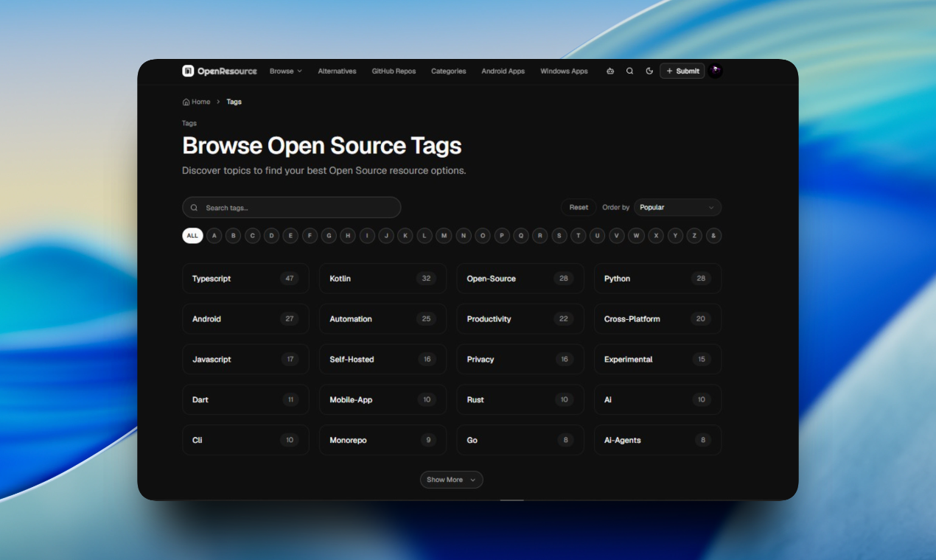Filter tags by letter B
The height and width of the screenshot is (560, 936).
point(234,236)
